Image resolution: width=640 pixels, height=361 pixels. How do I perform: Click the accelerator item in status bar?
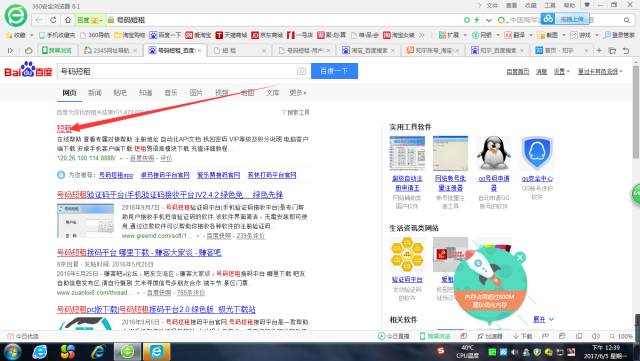490,336
